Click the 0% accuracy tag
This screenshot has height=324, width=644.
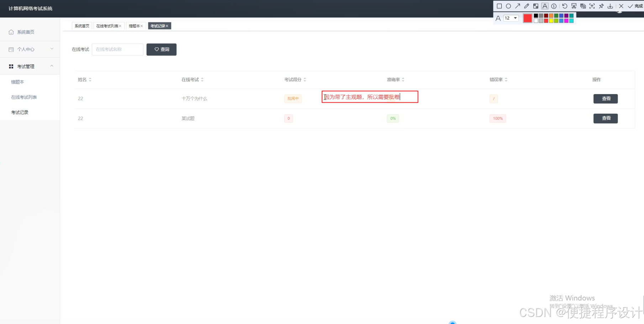pos(393,118)
